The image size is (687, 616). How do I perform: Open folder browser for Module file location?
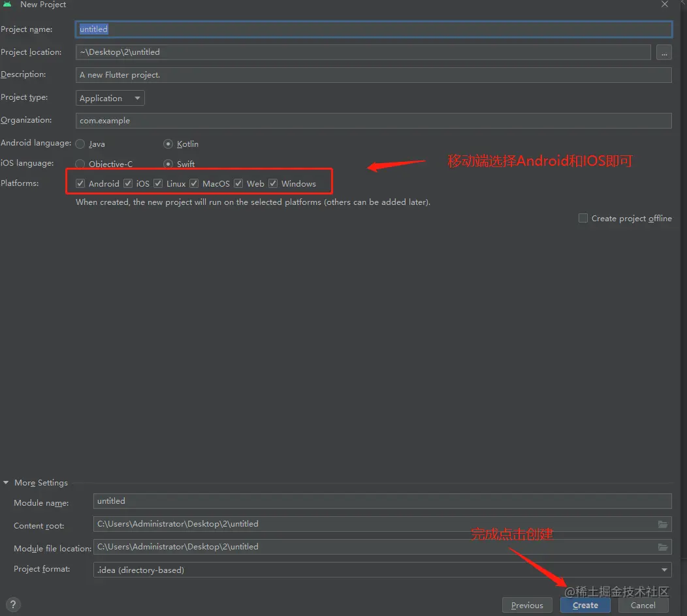point(663,547)
